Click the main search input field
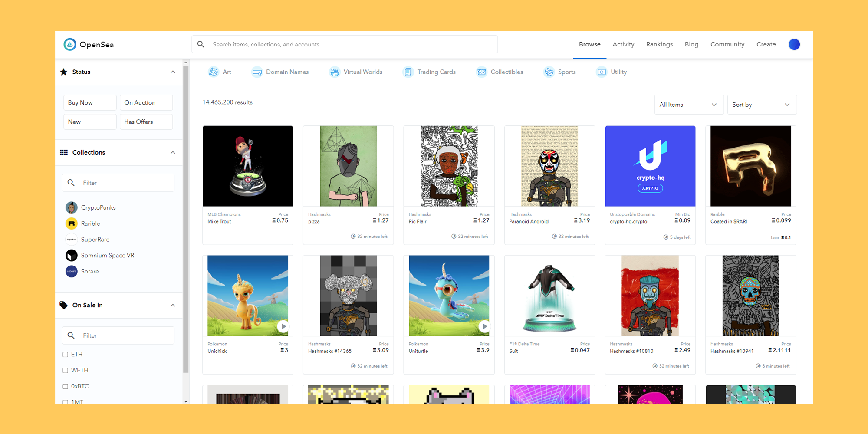 pyautogui.click(x=345, y=44)
